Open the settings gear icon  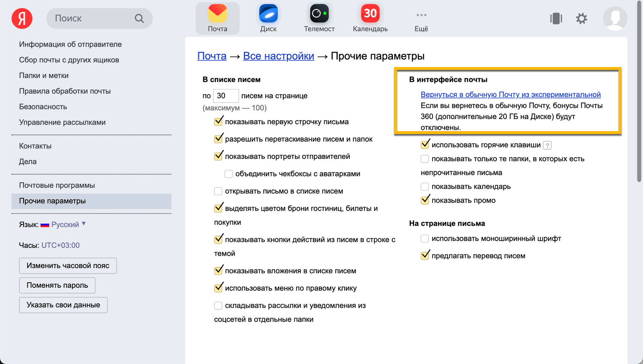pyautogui.click(x=582, y=18)
